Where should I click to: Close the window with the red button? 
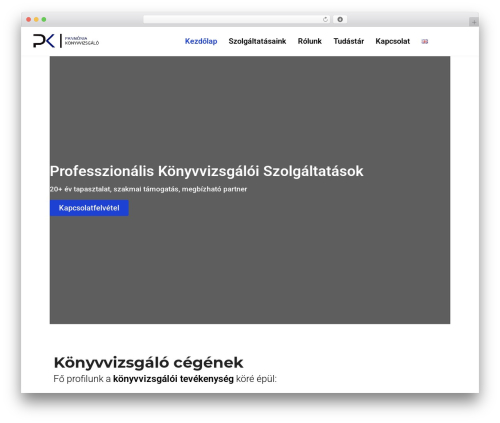point(29,19)
